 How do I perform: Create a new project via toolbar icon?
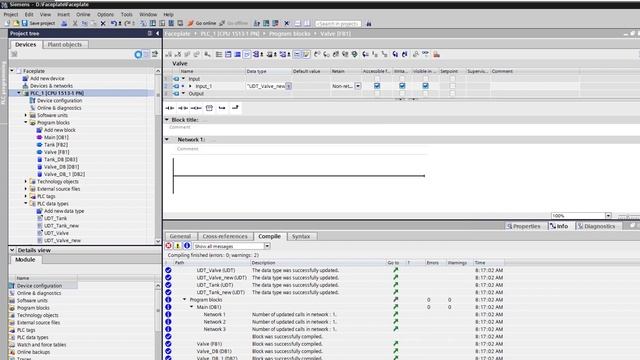click(7, 23)
